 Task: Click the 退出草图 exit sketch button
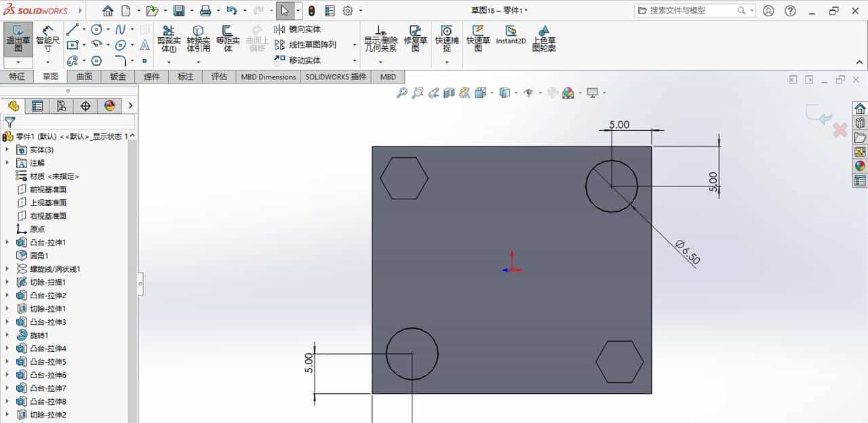pos(18,38)
